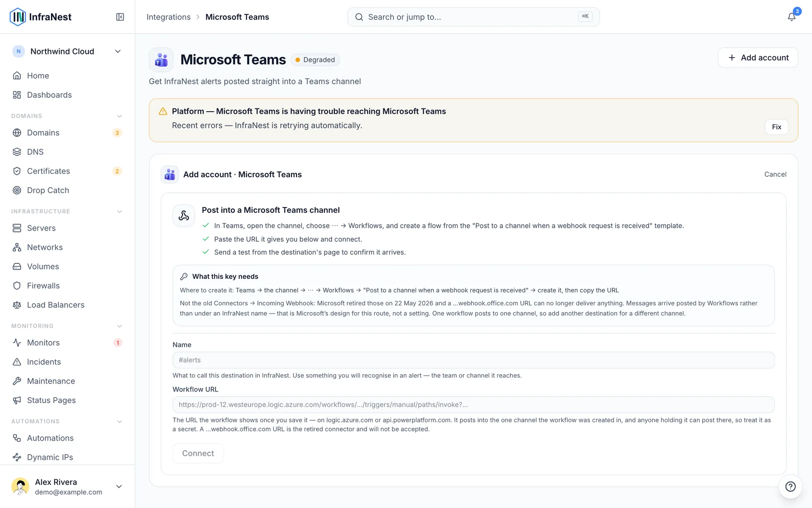Focus the Workflow URL input field

point(473,404)
